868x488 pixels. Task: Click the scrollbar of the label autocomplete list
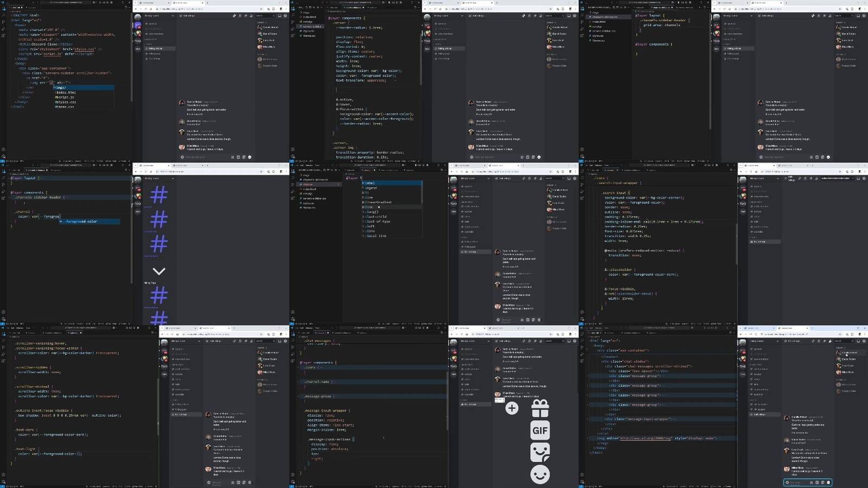coord(422,193)
